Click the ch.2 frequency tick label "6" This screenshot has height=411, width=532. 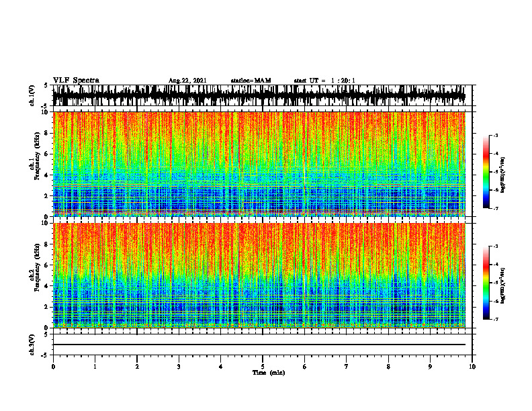point(47,265)
